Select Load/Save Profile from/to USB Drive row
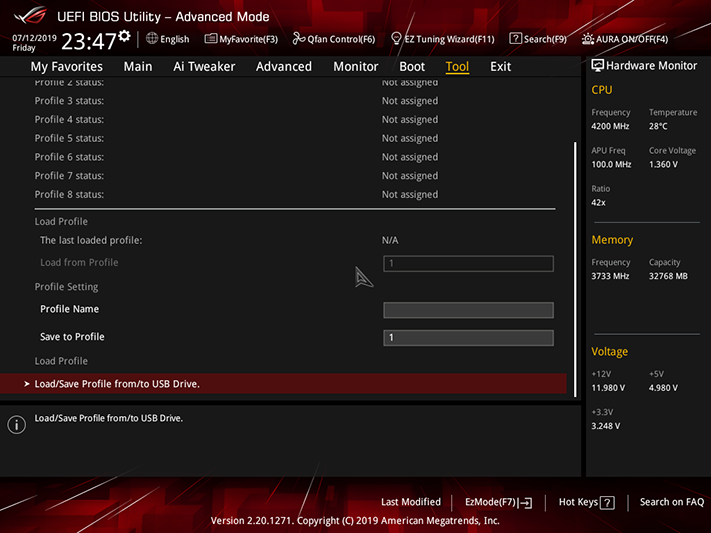Screen dimensions: 711x533 (283, 384)
